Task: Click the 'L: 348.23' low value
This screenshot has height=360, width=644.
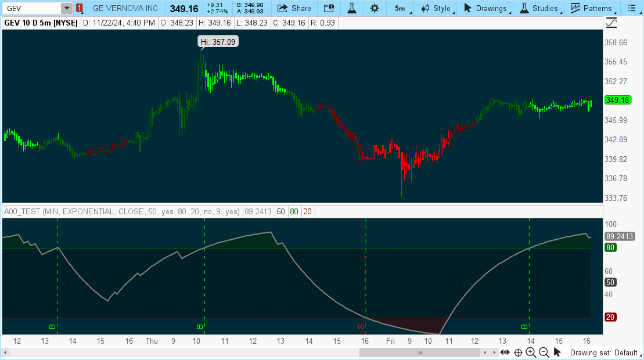Action: (x=252, y=23)
